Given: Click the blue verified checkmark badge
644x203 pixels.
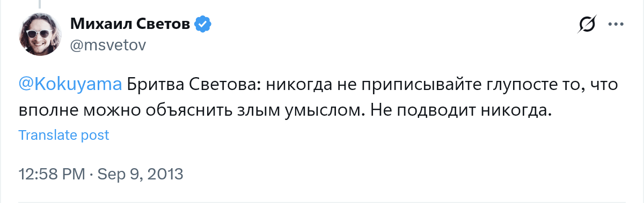Looking at the screenshot, I should pyautogui.click(x=202, y=24).
